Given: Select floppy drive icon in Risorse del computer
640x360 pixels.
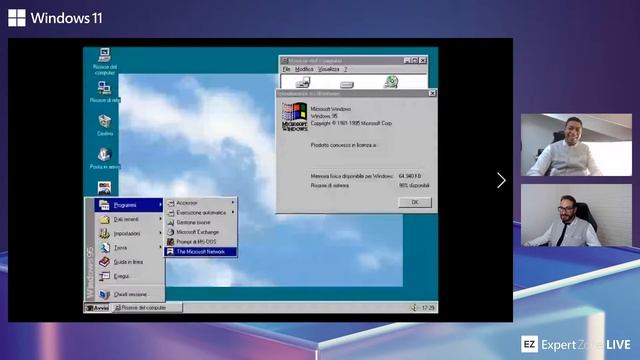Looking at the screenshot, I should [303, 83].
